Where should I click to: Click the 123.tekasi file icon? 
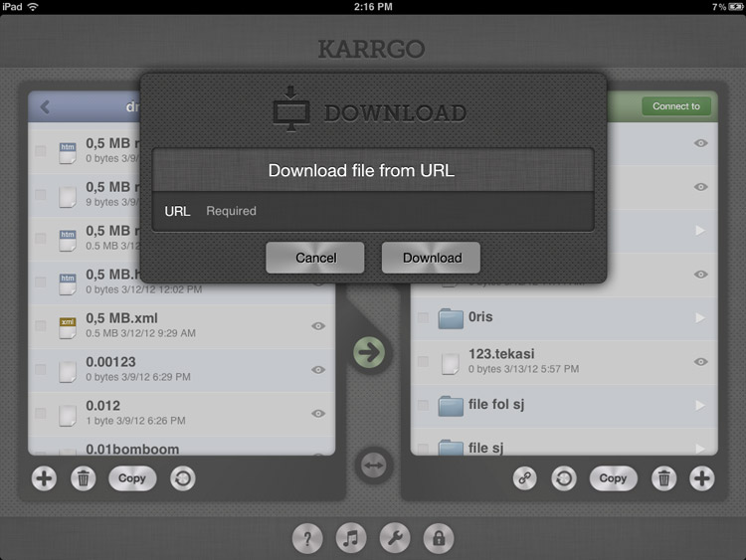pos(450,363)
